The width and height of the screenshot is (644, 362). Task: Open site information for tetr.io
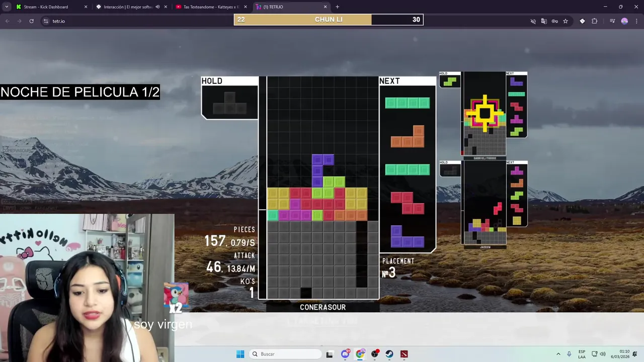tap(46, 21)
